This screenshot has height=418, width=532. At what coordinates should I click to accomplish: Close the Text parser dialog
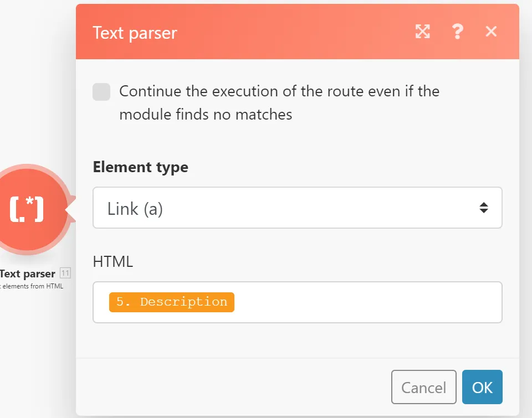(491, 32)
